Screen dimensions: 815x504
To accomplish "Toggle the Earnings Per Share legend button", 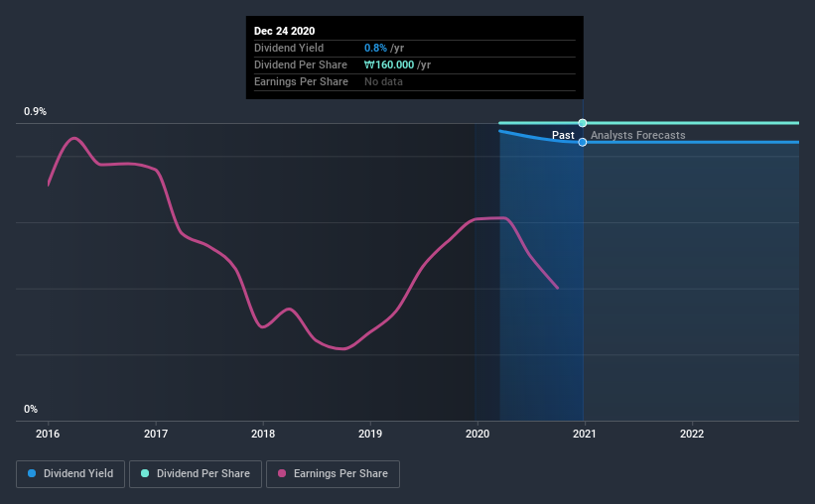I will point(333,474).
